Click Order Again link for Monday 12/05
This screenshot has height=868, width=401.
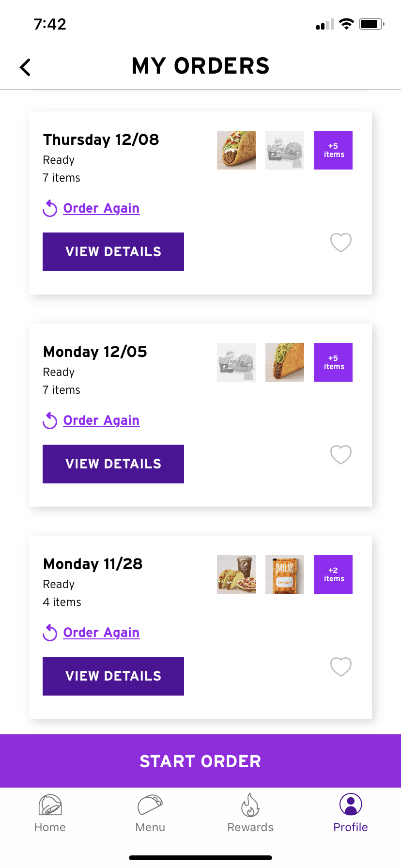tap(101, 420)
